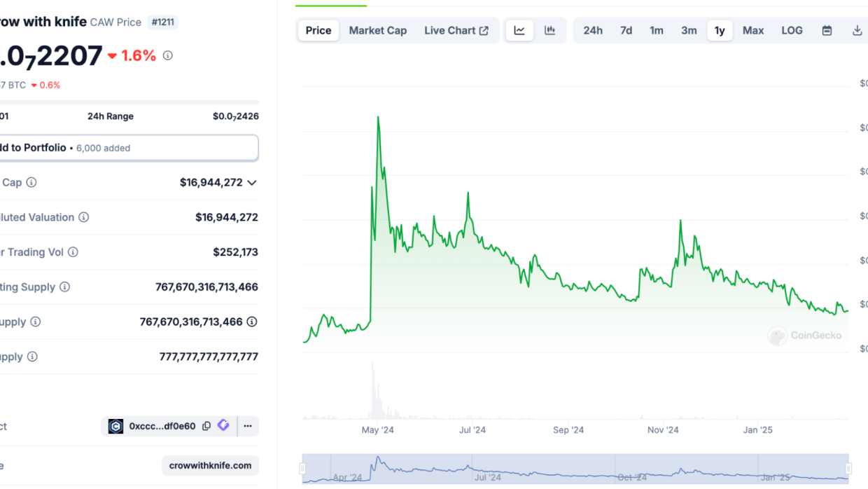The height and width of the screenshot is (489, 868).
Task: Click trading volume value $252,173
Action: pyautogui.click(x=236, y=252)
